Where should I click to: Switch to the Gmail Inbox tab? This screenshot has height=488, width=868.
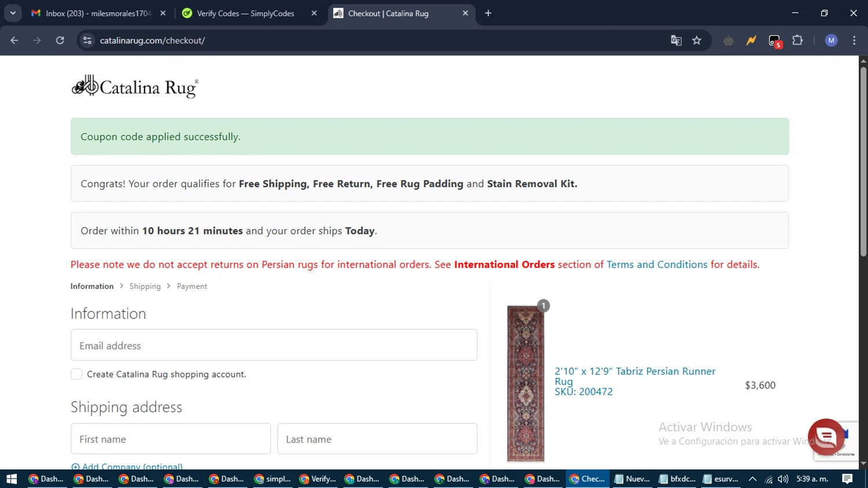coord(98,13)
